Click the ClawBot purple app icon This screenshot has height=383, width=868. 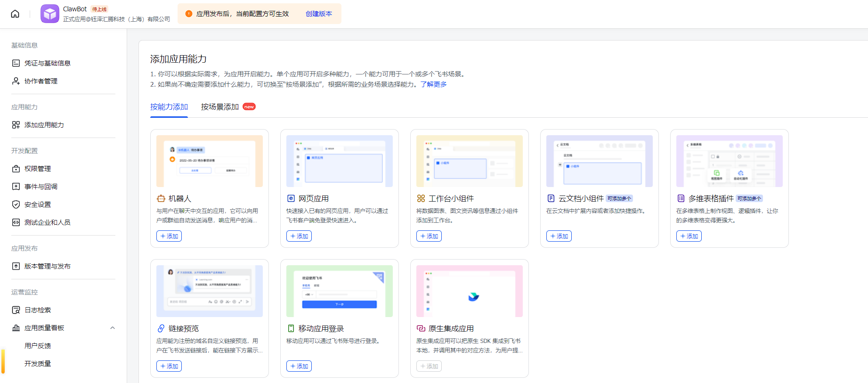click(50, 14)
